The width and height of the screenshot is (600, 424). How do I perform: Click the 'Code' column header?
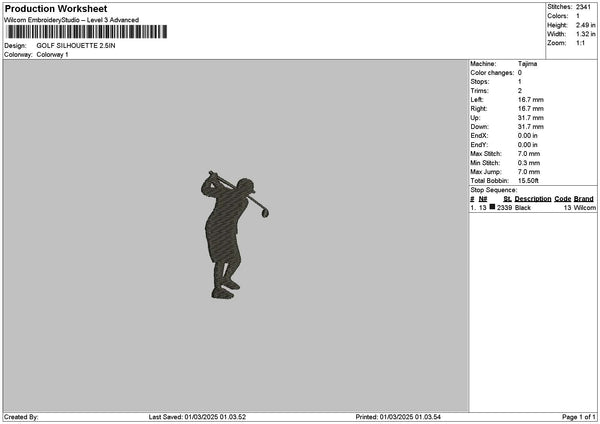pyautogui.click(x=562, y=199)
